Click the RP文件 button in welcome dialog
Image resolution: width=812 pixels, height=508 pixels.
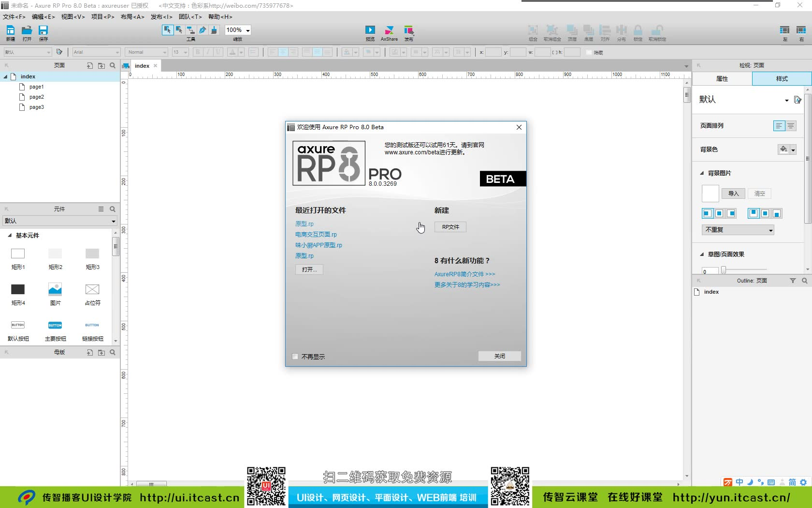(450, 227)
